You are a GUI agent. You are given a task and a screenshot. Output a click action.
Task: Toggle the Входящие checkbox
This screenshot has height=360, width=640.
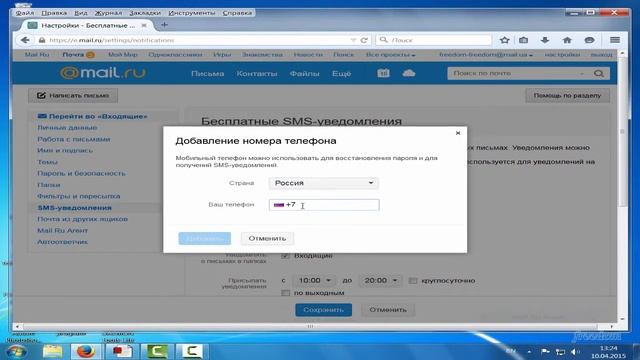click(285, 256)
